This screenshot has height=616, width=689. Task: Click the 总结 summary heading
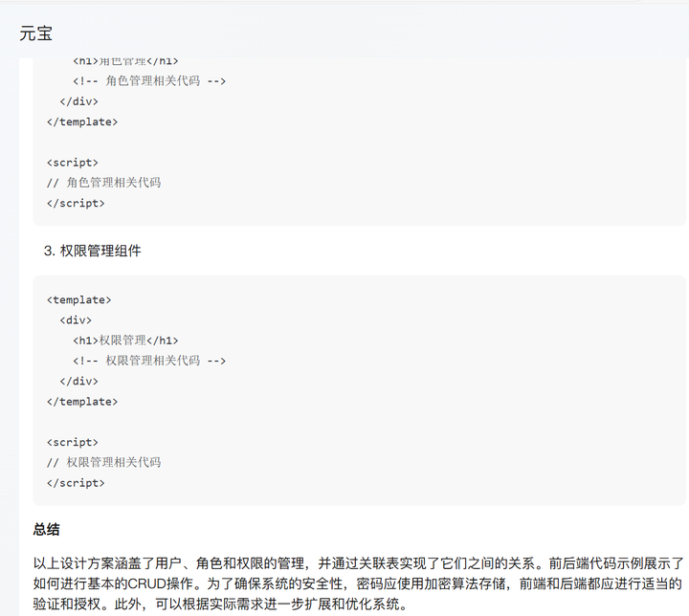tap(46, 529)
